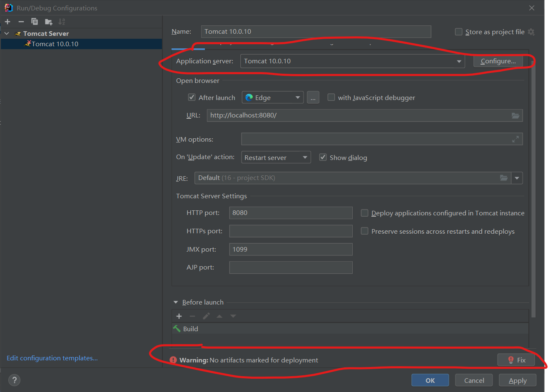Click the Cancel button
548x392 pixels.
tap(474, 380)
